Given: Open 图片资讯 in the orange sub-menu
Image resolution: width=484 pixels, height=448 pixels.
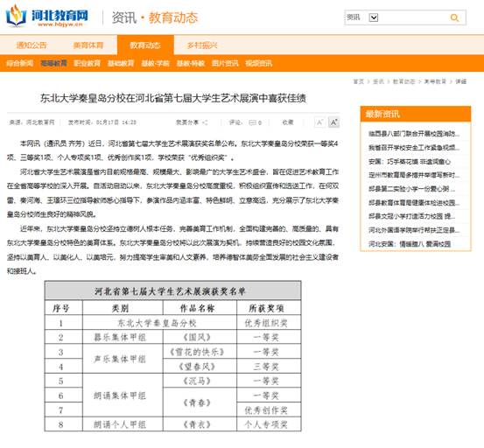Looking at the screenshot, I should 225,63.
